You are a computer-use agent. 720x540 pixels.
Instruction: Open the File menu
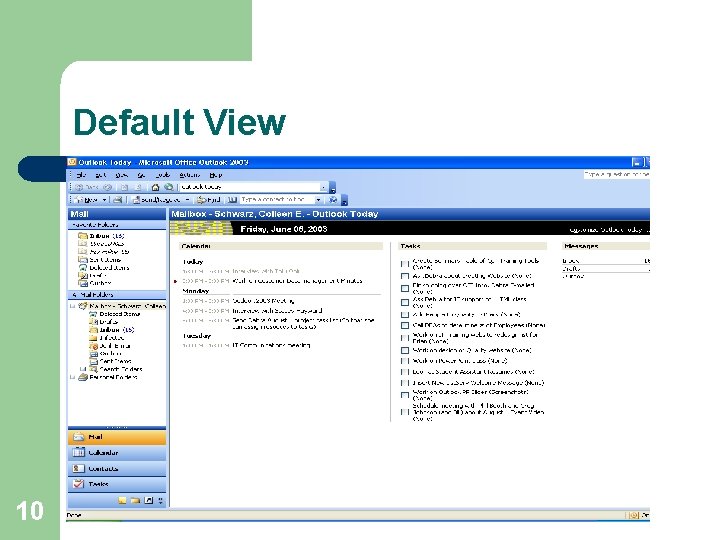(81, 175)
